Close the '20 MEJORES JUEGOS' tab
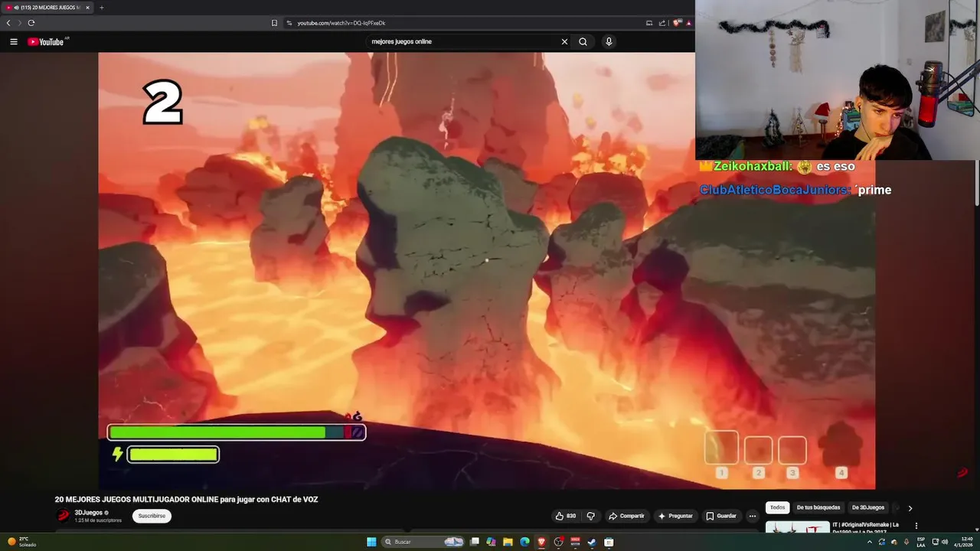 point(87,8)
